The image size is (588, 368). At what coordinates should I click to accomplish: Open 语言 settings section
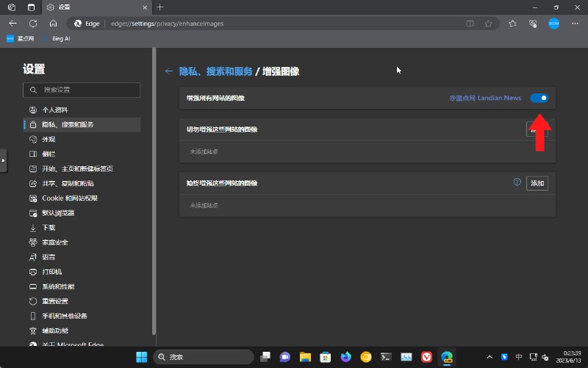point(82,257)
